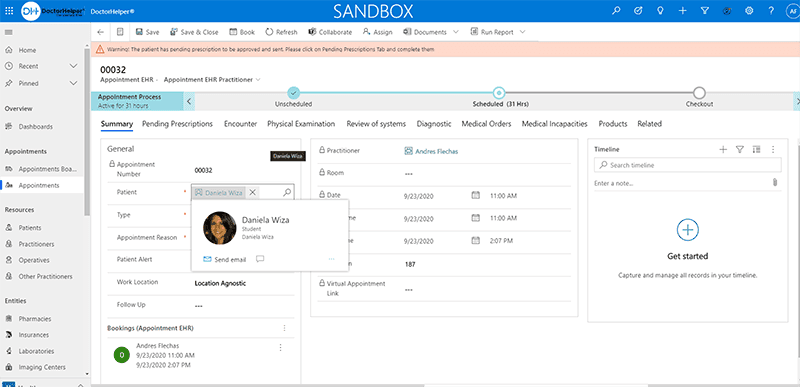Select the Checkout process stage circle
The height and width of the screenshot is (387, 800).
pos(699,93)
